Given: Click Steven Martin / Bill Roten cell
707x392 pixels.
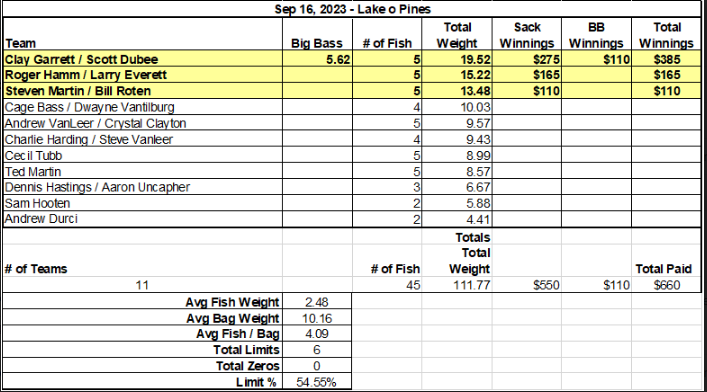Looking at the screenshot, I should click(142, 91).
